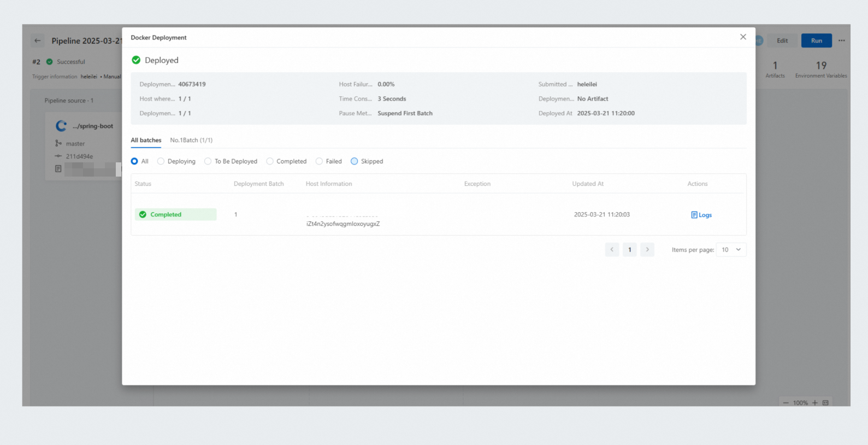Click the Deployment Batch column header

259,184
